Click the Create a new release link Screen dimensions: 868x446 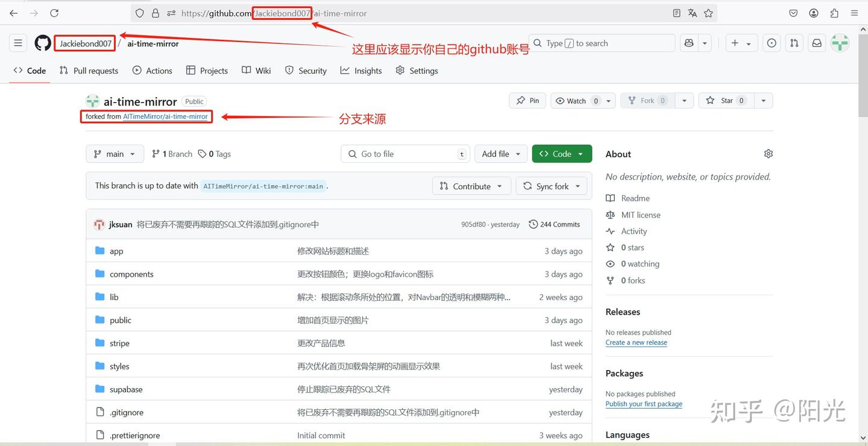[636, 342]
